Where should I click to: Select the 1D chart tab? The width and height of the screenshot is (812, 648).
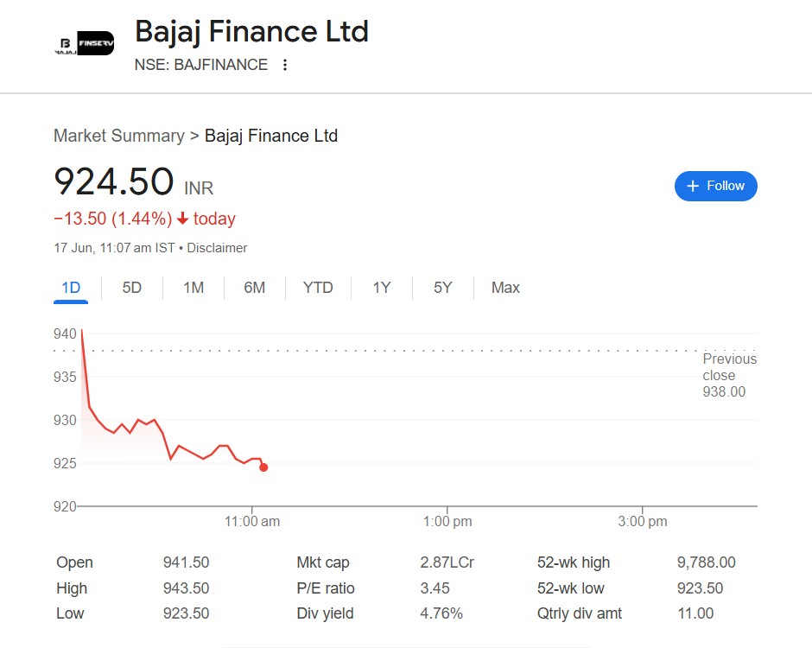(x=71, y=288)
